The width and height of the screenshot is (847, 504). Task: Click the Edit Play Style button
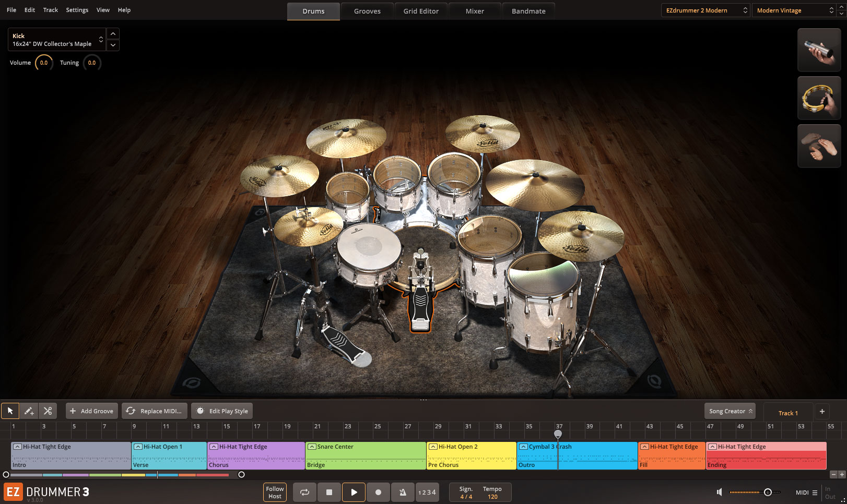pyautogui.click(x=221, y=411)
